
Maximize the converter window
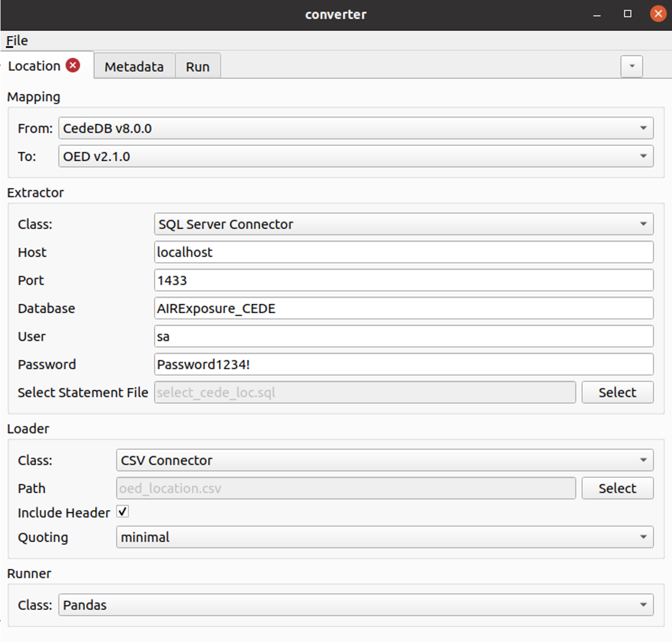click(x=628, y=14)
